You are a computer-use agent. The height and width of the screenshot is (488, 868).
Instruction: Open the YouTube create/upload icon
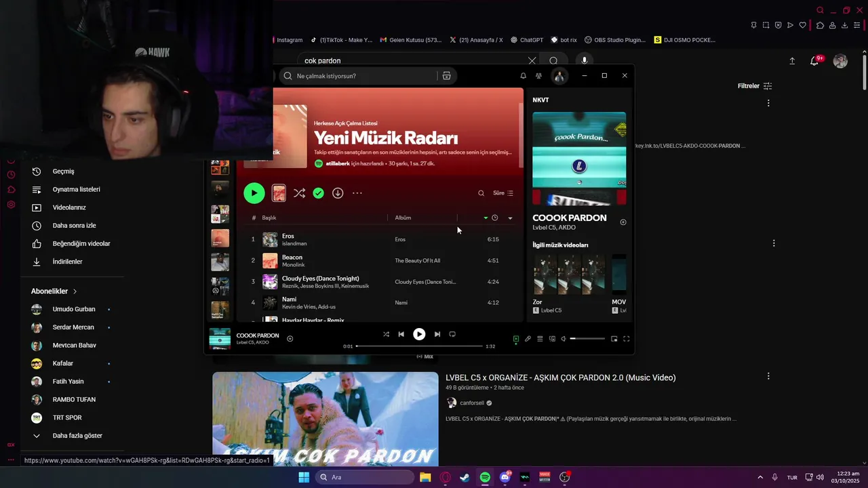792,61
